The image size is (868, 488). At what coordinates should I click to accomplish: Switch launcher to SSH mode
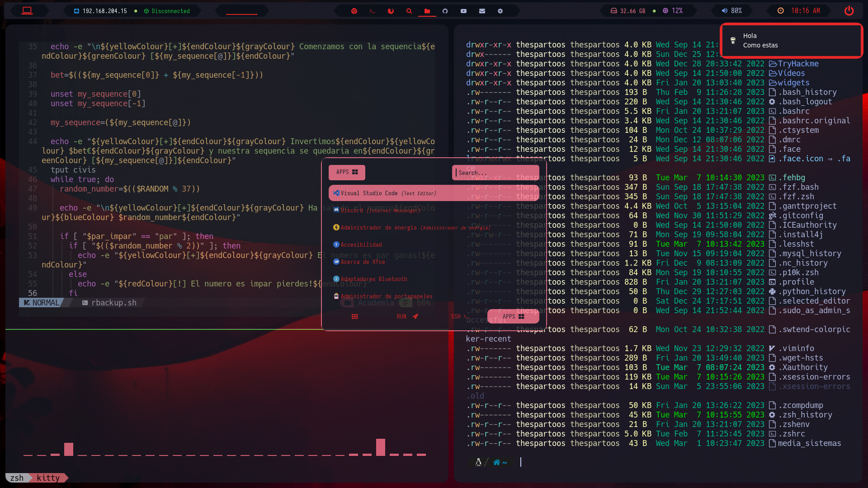pyautogui.click(x=458, y=316)
